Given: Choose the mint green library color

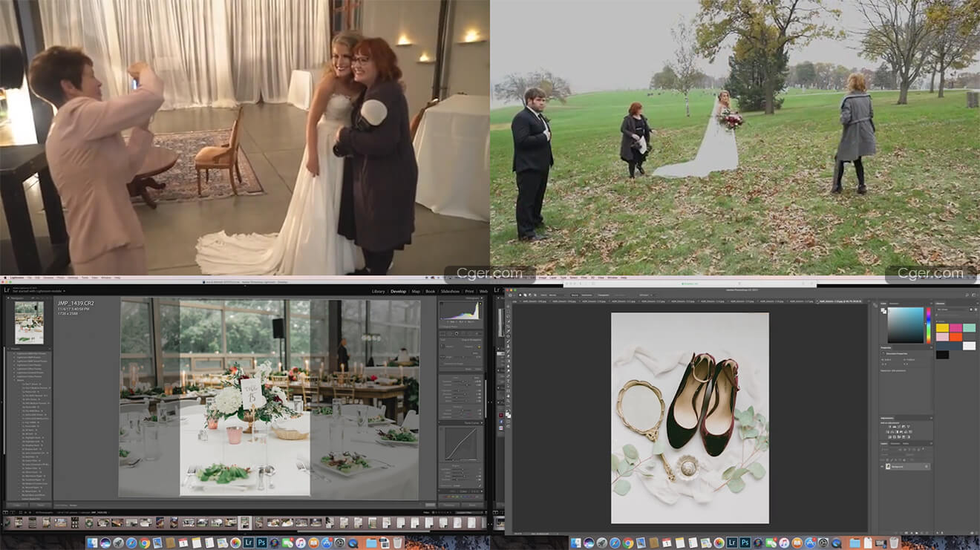Looking at the screenshot, I should (970, 327).
